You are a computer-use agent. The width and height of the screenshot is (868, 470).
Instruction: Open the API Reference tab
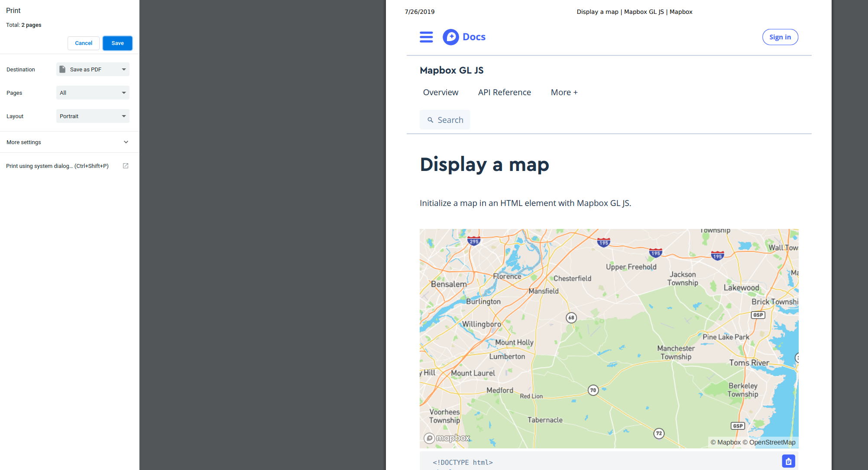point(504,92)
